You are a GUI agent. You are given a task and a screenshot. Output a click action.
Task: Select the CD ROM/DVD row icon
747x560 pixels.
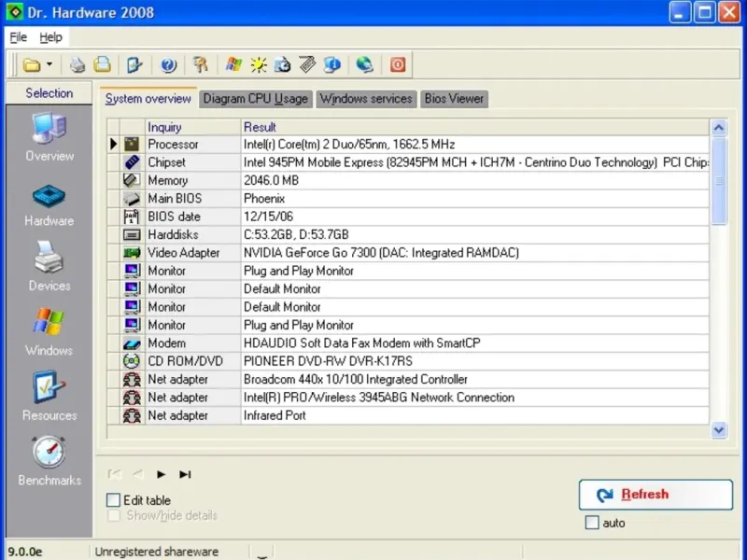click(132, 361)
